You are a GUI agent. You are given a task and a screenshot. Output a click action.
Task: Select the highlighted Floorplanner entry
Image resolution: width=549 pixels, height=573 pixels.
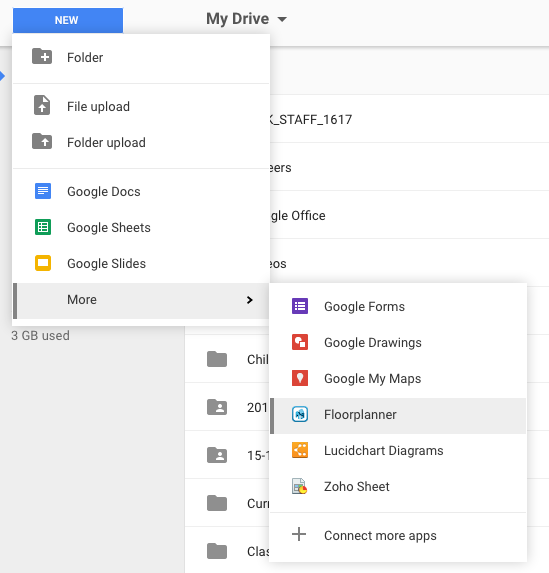(x=398, y=416)
